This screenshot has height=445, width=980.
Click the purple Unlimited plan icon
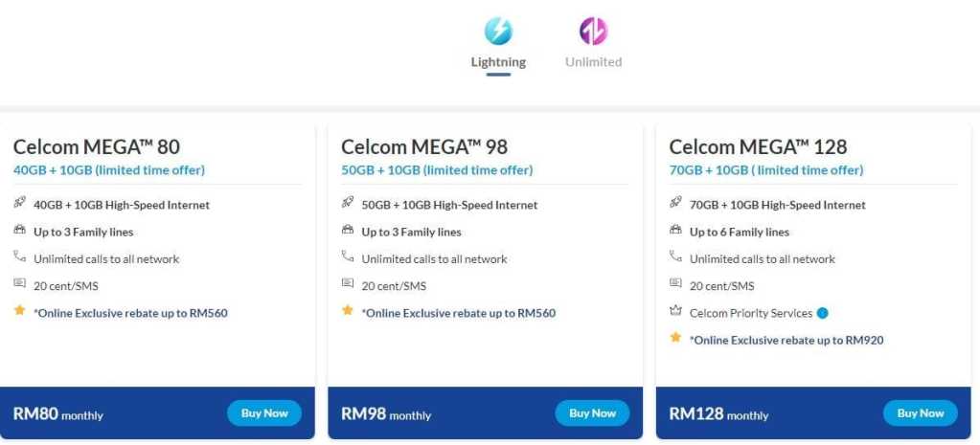pyautogui.click(x=593, y=32)
